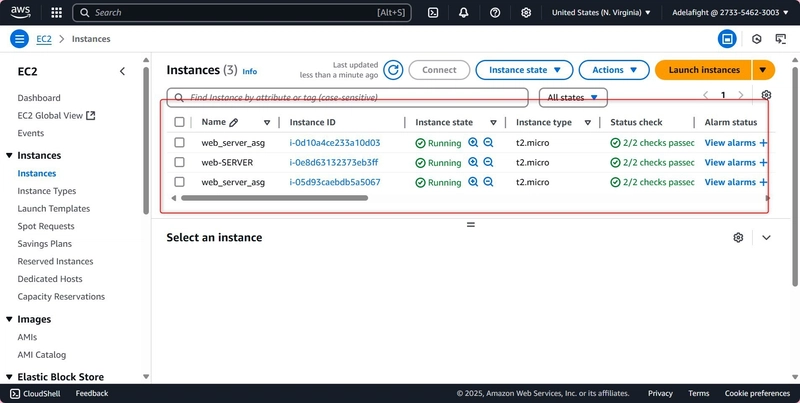Open table preferences gear icon

(766, 95)
